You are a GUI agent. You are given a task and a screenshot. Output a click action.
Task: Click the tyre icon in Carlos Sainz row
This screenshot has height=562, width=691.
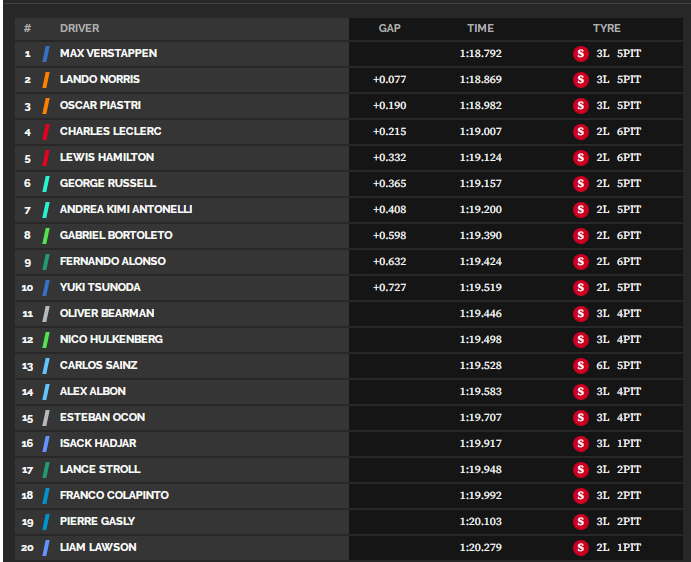pos(580,366)
